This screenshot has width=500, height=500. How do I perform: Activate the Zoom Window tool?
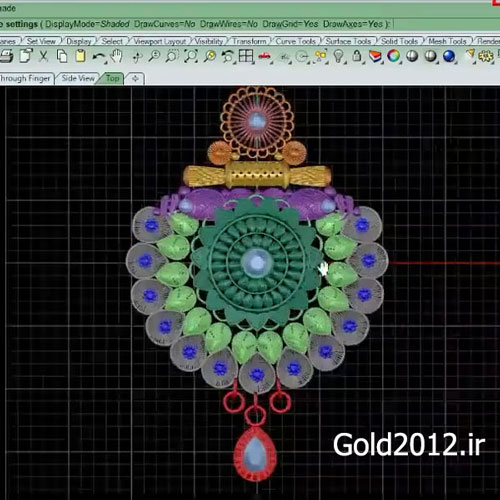pos(172,56)
